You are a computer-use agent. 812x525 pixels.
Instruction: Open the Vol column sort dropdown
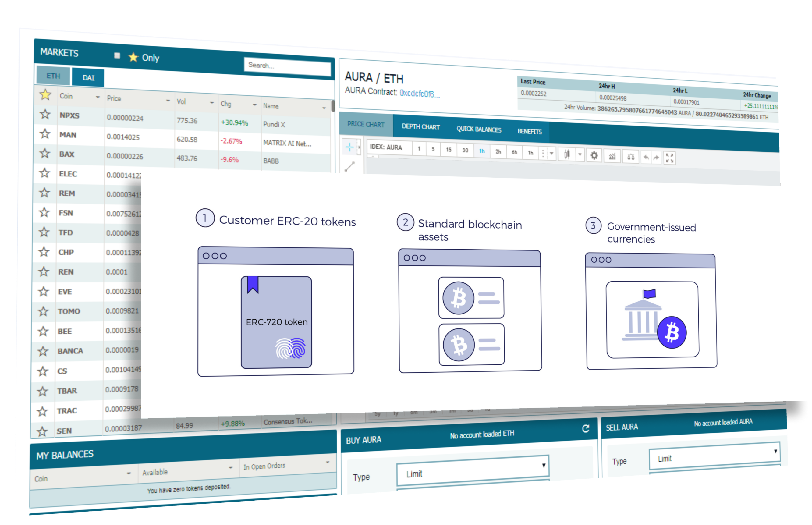(212, 103)
